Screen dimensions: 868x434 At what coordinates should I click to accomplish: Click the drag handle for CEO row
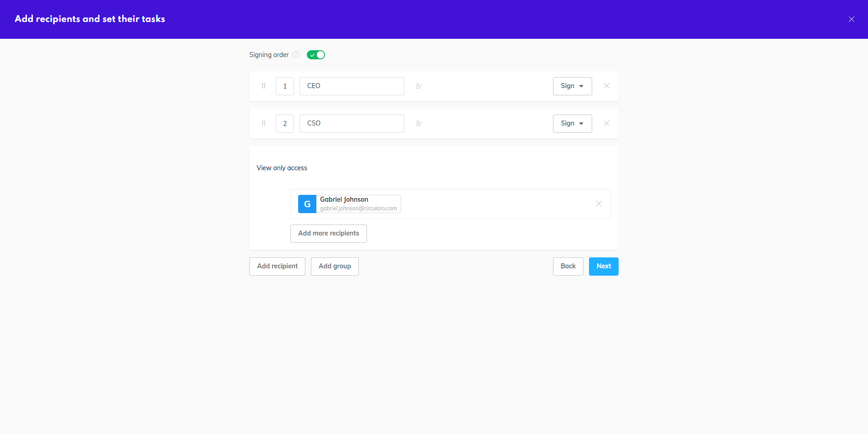pyautogui.click(x=263, y=86)
